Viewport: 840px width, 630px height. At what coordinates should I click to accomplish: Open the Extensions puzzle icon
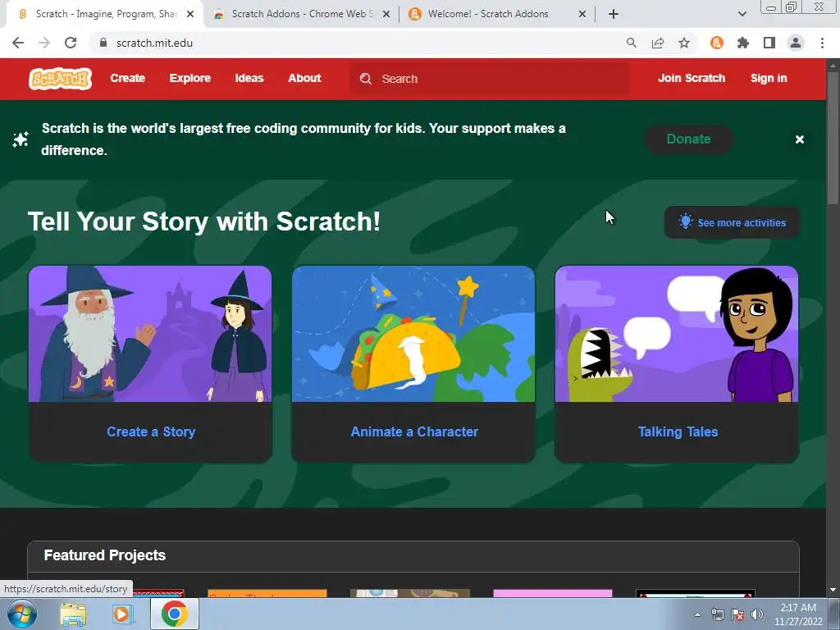[x=743, y=43]
